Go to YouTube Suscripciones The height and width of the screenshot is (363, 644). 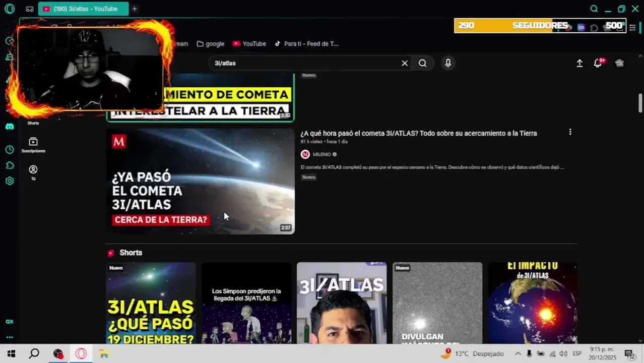[x=33, y=145]
